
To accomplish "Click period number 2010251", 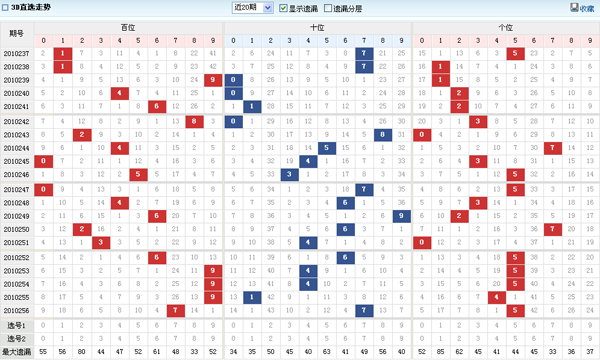I will 16,243.
